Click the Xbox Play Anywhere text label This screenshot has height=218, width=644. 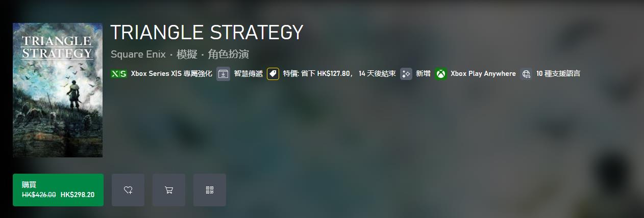coord(483,74)
